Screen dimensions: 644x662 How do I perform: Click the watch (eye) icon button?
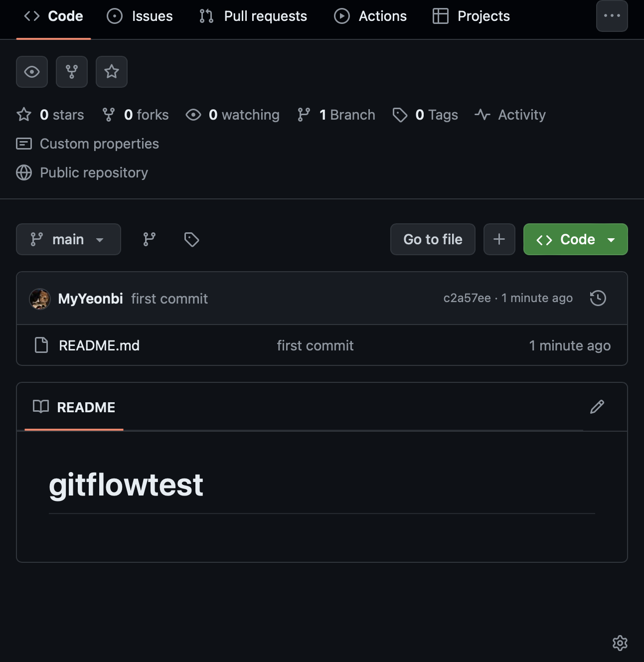tap(32, 72)
